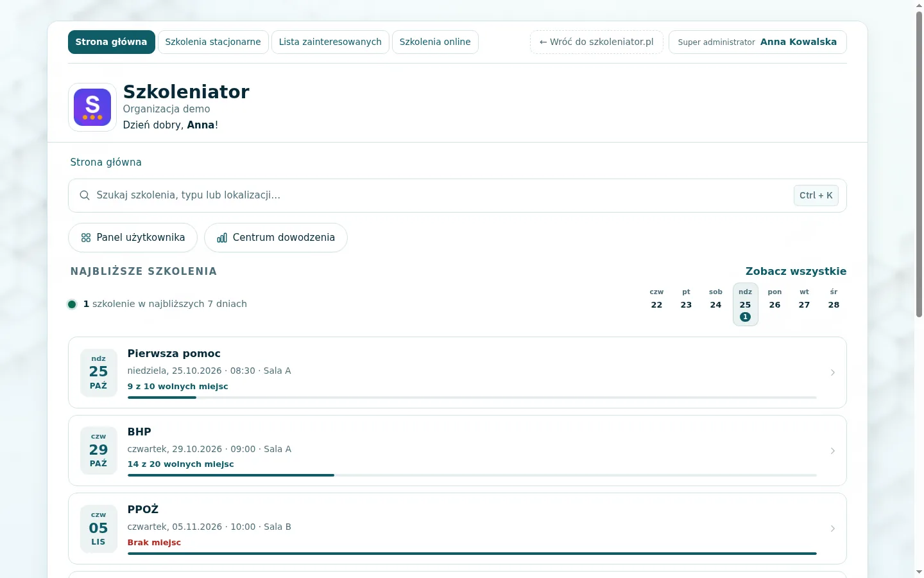The width and height of the screenshot is (924, 578).
Task: Click Pierwsza pomoc occupancy progress bar
Action: pyautogui.click(x=472, y=398)
